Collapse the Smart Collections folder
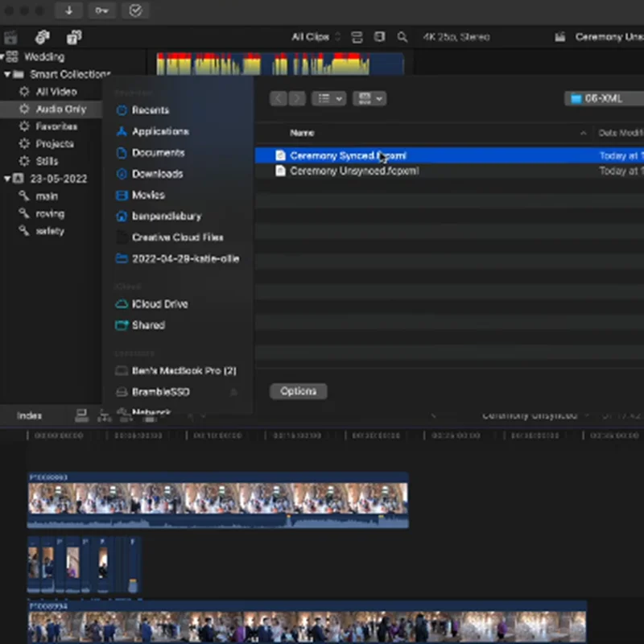The width and height of the screenshot is (644, 644). (7, 74)
